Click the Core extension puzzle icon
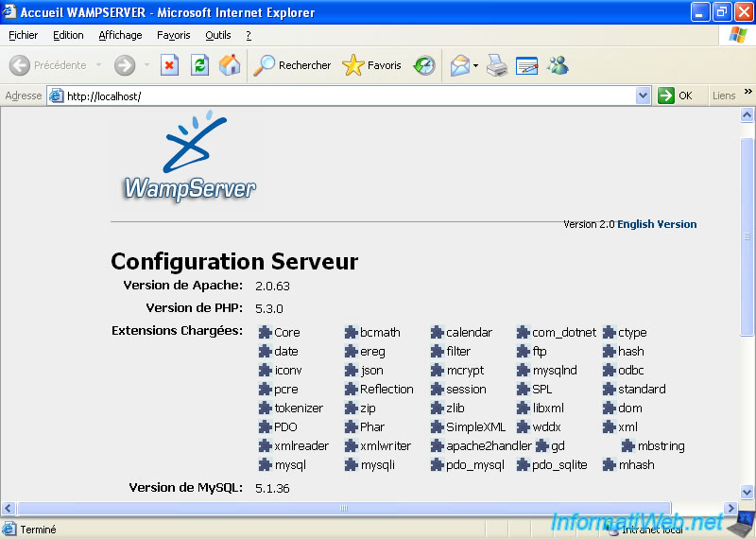Image resolution: width=756 pixels, height=539 pixels. [266, 332]
